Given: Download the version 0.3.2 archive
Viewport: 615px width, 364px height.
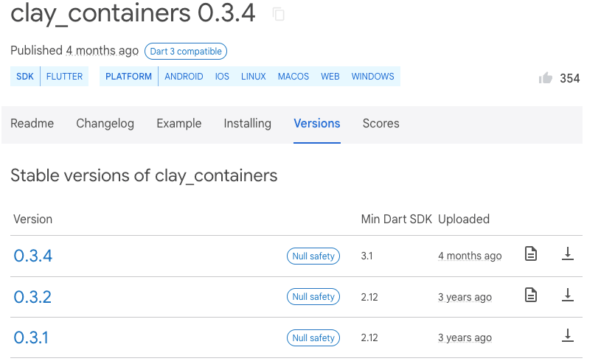Looking at the screenshot, I should click(568, 295).
